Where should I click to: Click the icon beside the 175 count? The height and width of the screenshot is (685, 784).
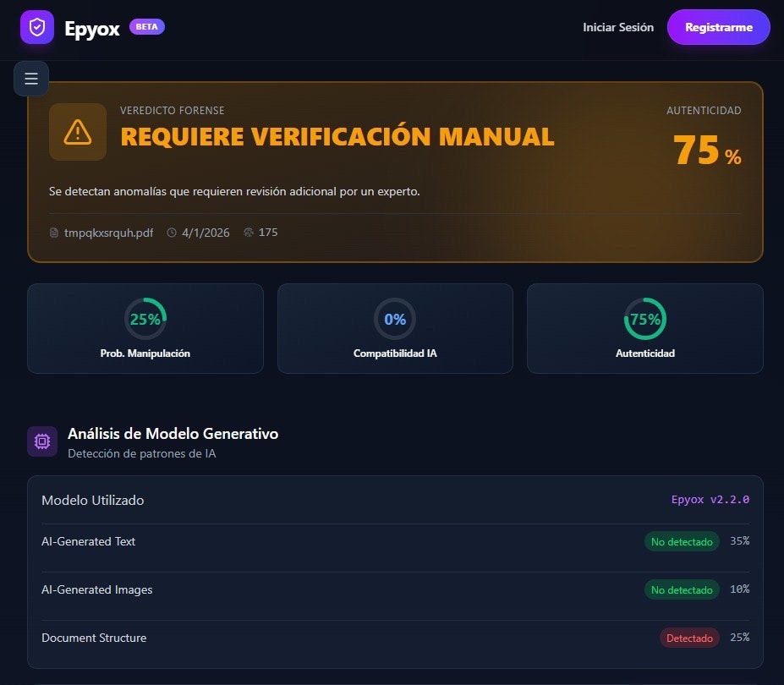coord(249,233)
